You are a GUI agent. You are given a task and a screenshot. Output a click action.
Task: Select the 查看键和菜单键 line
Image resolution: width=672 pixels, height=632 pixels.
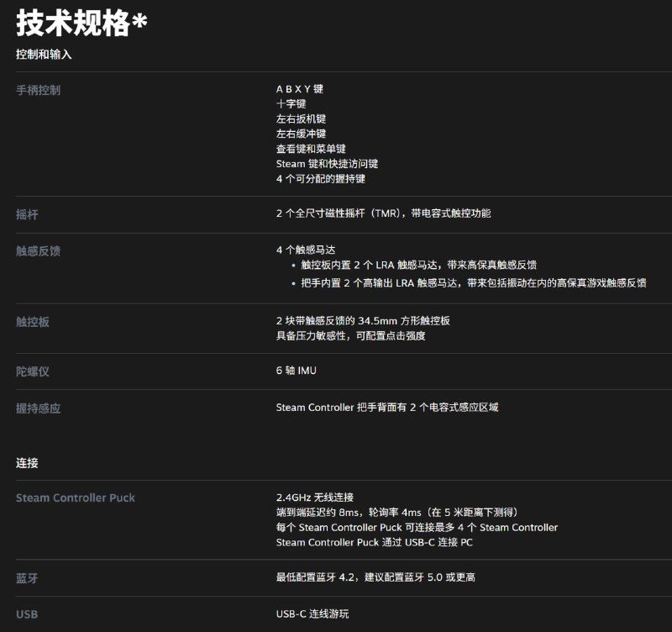point(311,149)
